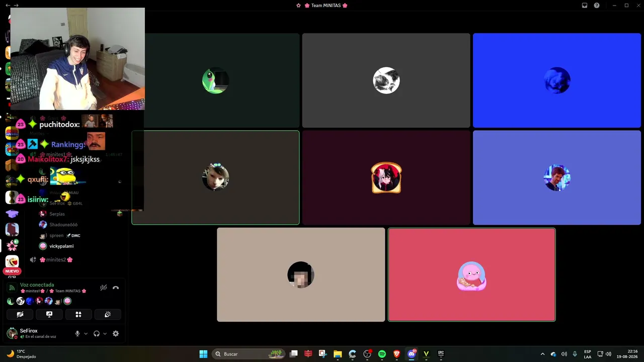Open the weather widget showing 13°C
Viewport: 644px width, 362px height.
[20, 354]
